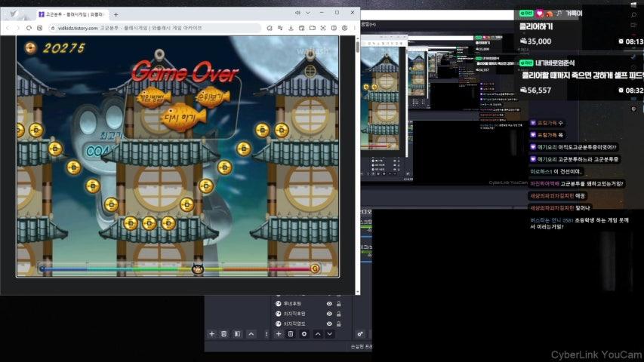Click the 56,557 mission reward amount
644x362 pixels.
(535, 90)
